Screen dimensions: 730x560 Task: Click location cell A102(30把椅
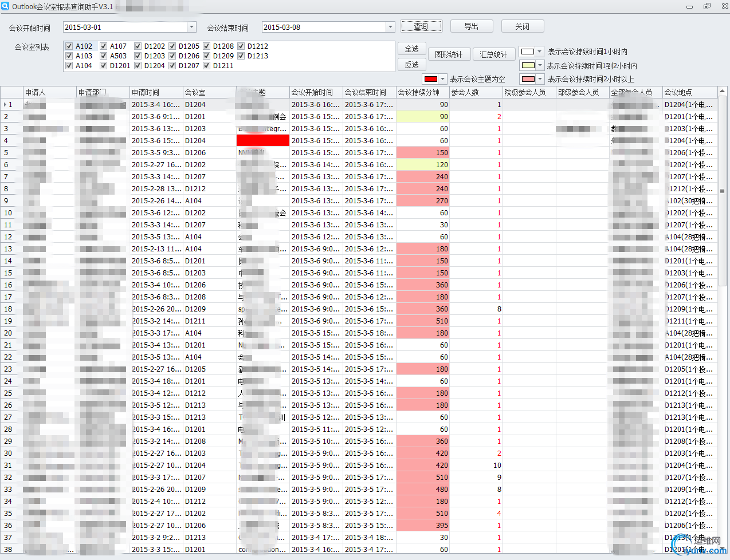tap(690, 201)
